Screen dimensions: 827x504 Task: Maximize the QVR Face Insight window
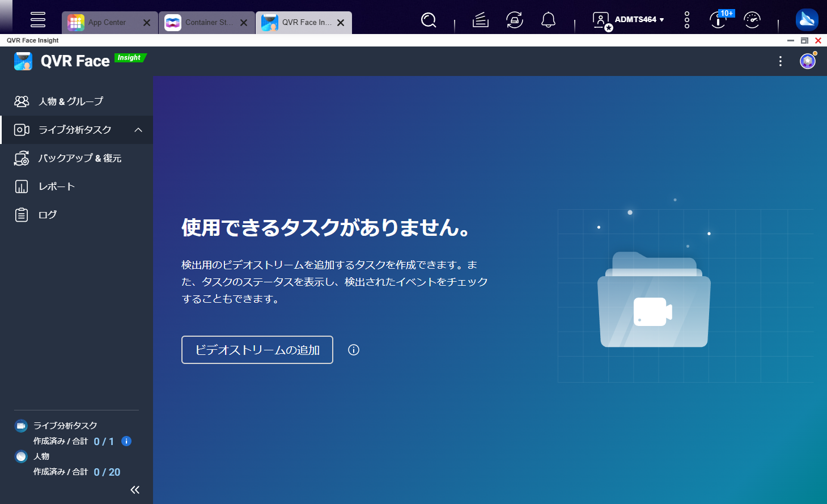[x=804, y=40]
